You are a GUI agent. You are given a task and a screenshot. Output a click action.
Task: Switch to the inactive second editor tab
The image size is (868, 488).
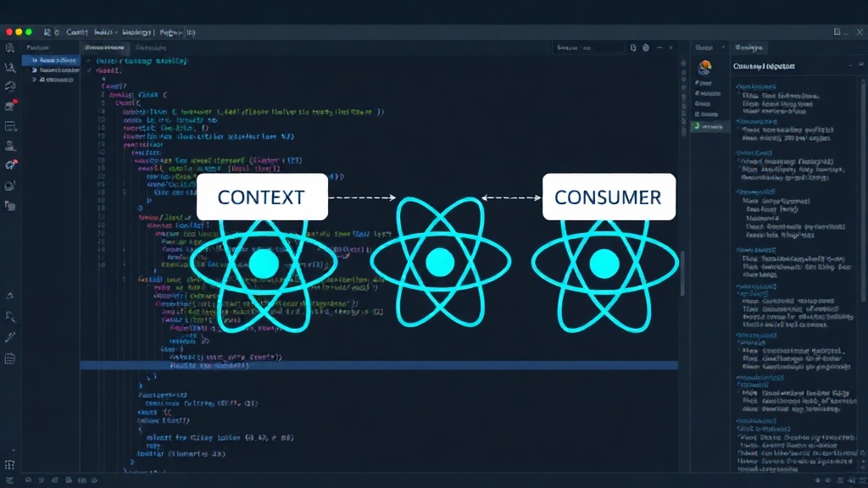(x=151, y=48)
